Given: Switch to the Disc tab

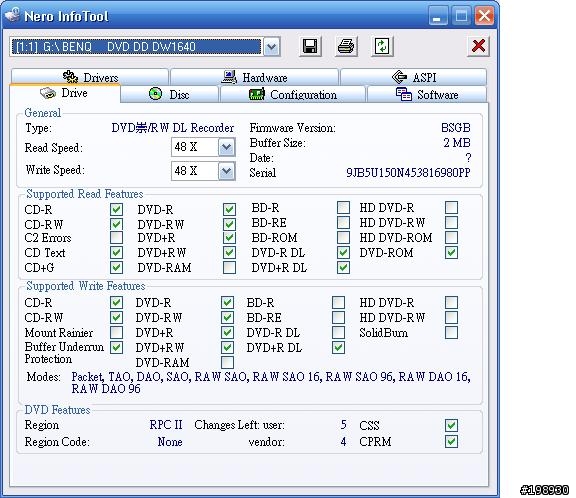Looking at the screenshot, I should pyautogui.click(x=169, y=94).
